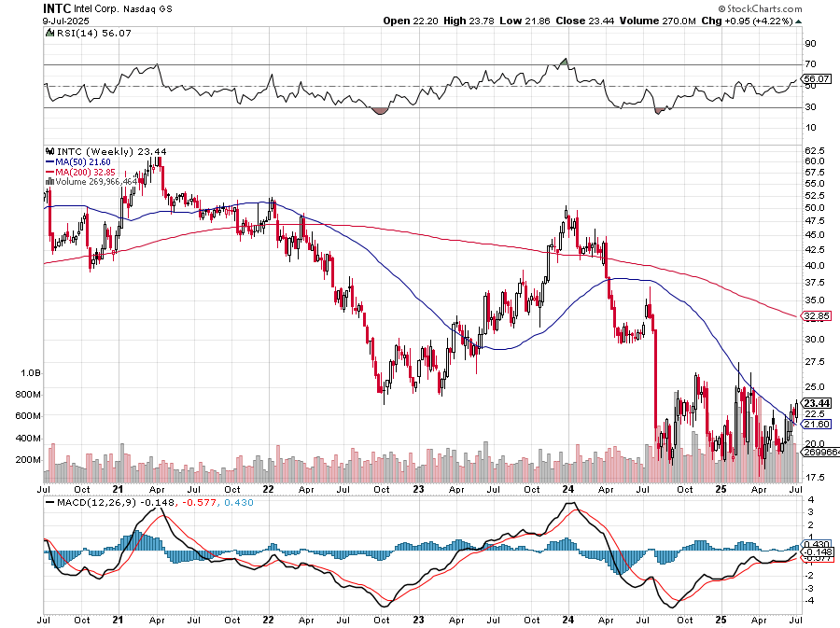Click the 'MA(200) 32.85' legend entry
The width and height of the screenshot is (840, 628).
pos(86,173)
